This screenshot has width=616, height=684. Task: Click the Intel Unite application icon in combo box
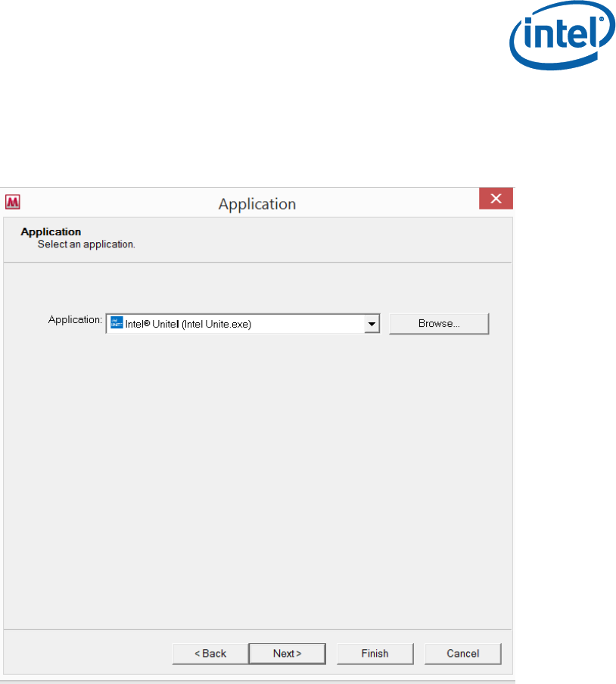[117, 323]
